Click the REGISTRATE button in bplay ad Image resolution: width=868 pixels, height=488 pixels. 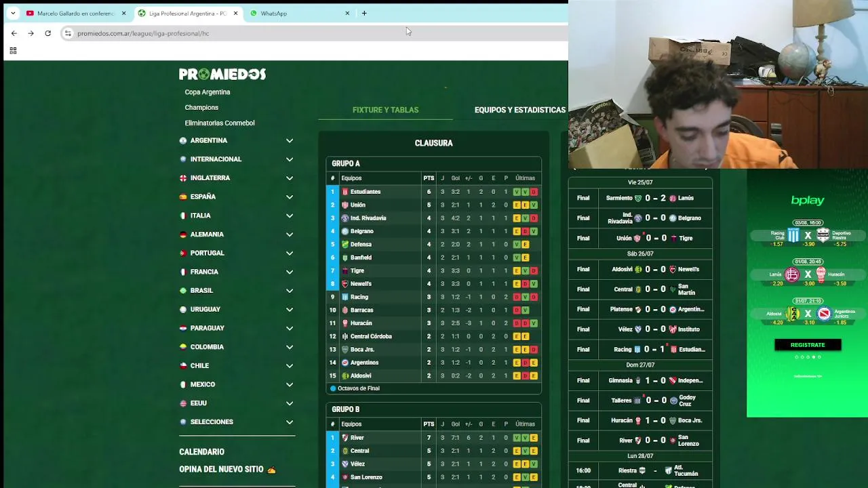pyautogui.click(x=808, y=345)
